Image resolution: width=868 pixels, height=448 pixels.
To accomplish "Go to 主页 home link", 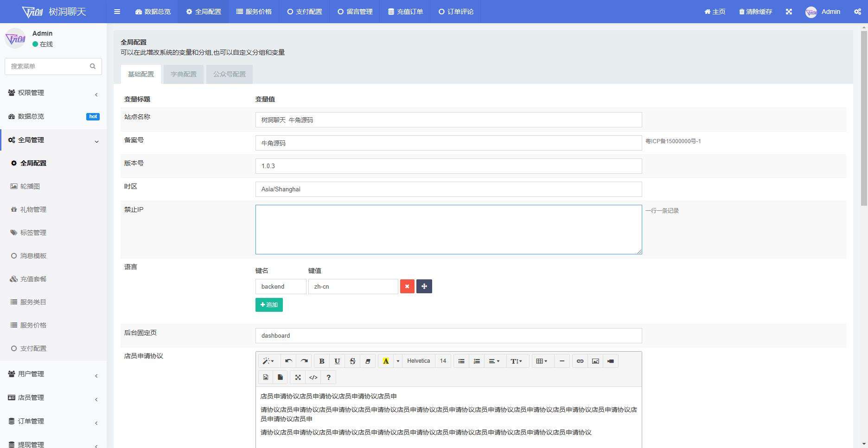I will click(715, 12).
